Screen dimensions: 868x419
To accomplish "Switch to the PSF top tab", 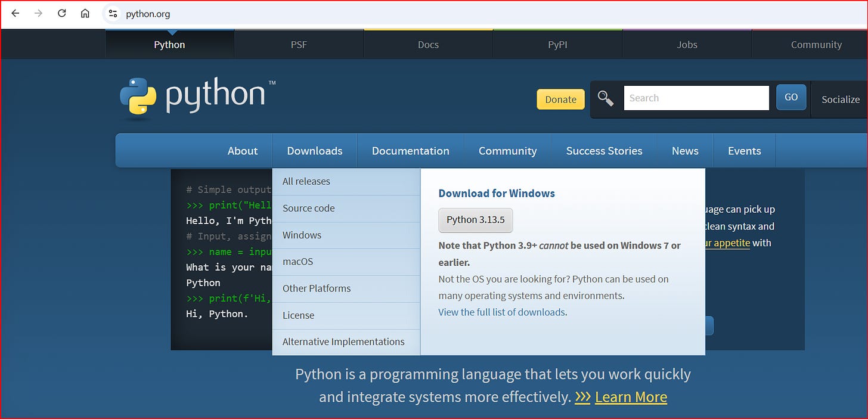I will 299,45.
